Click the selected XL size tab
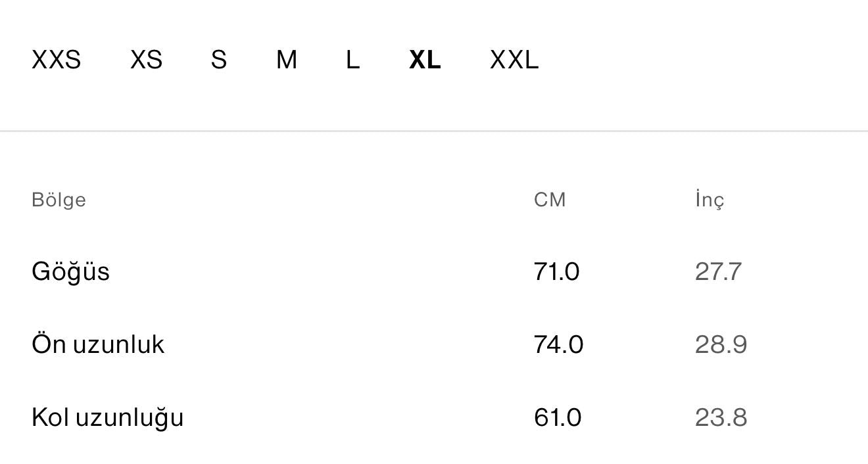Image resolution: width=868 pixels, height=464 pixels. pos(425,60)
